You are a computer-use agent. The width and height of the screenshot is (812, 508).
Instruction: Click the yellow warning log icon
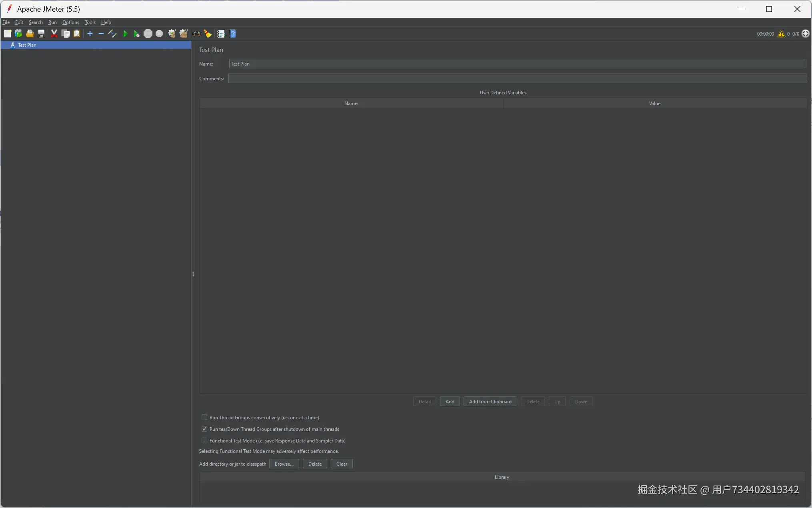tap(781, 34)
